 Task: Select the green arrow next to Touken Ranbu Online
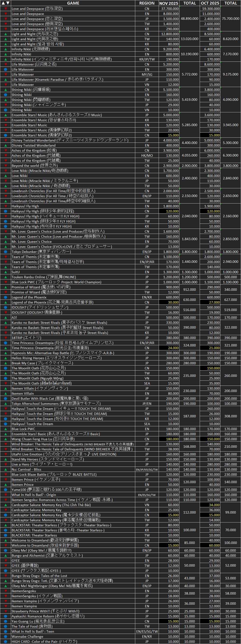[6, 277]
